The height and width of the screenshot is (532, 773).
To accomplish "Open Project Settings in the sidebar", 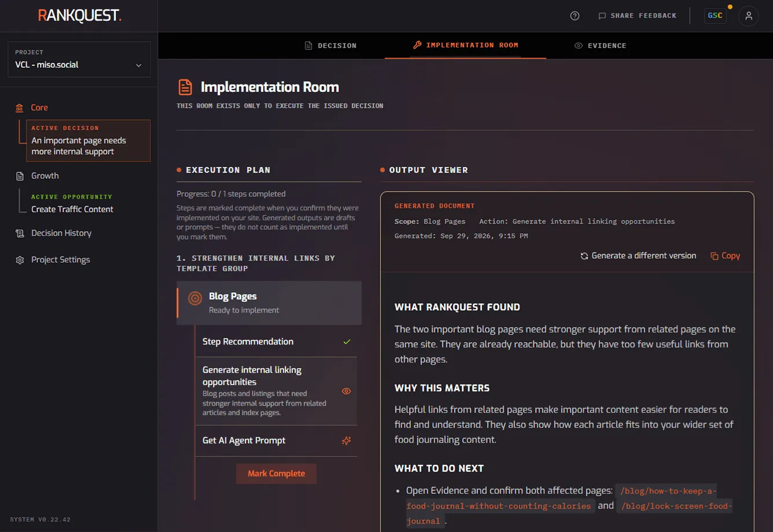I will [61, 260].
